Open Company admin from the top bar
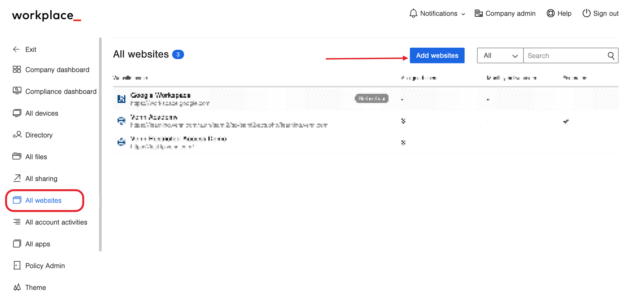This screenshot has width=644, height=308. [x=505, y=13]
